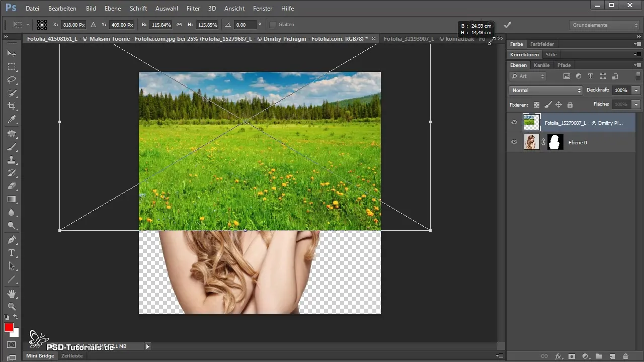Select the Crop tool
644x362 pixels.
pyautogui.click(x=12, y=106)
